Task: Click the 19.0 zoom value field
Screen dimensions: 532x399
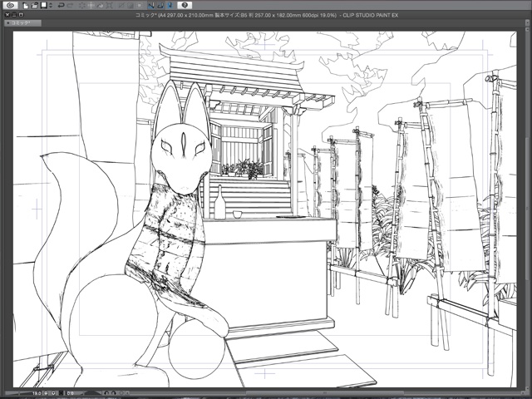Action: pyautogui.click(x=37, y=393)
